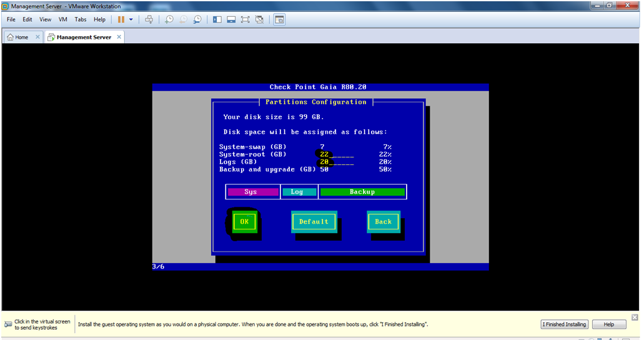Click the 'Your disk size is 99 GB.' text

point(274,117)
